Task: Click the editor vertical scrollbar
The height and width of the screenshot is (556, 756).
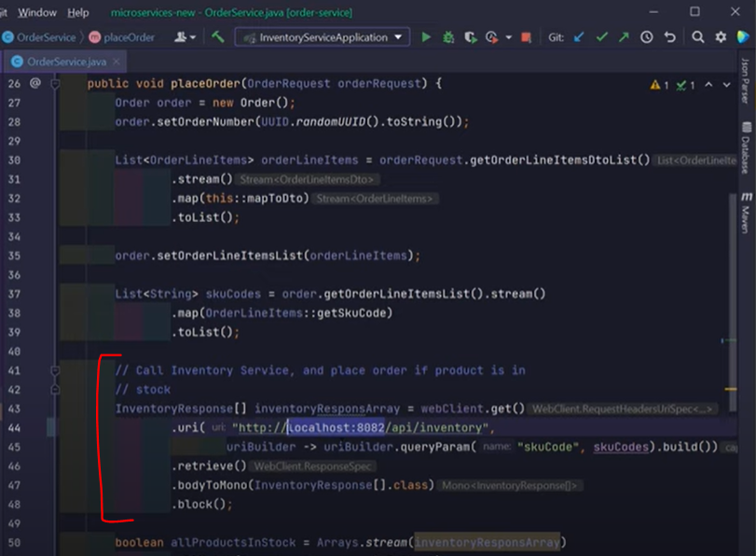Action: (732, 301)
